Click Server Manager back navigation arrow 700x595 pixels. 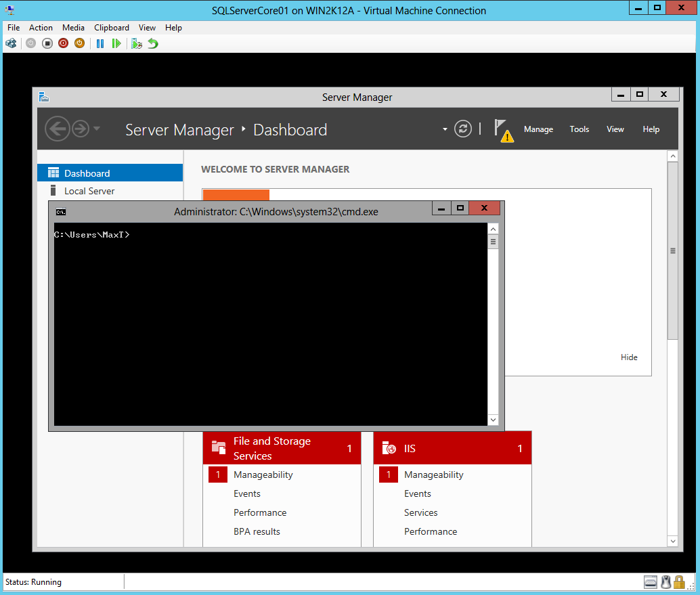[58, 129]
